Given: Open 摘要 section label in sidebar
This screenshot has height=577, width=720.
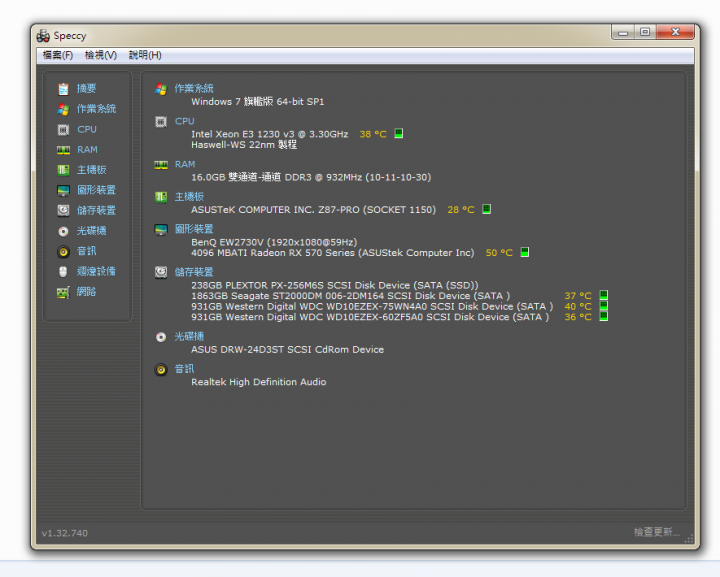Looking at the screenshot, I should click(86, 89).
